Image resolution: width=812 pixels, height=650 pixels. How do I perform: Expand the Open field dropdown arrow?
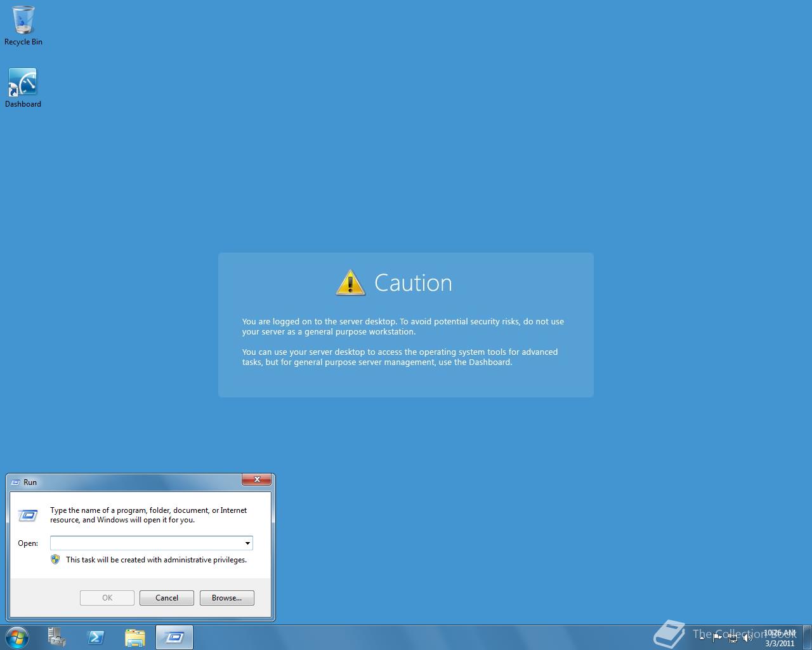pos(247,543)
